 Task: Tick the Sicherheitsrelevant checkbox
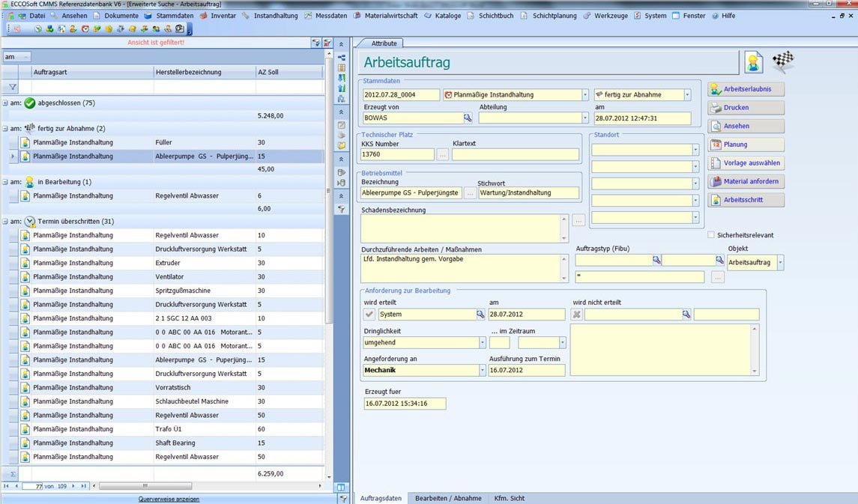(711, 235)
